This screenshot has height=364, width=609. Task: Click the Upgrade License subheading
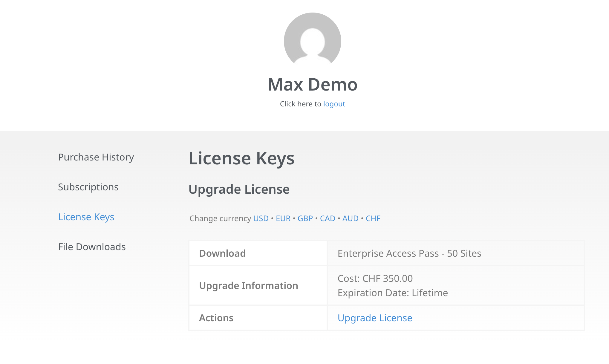239,189
